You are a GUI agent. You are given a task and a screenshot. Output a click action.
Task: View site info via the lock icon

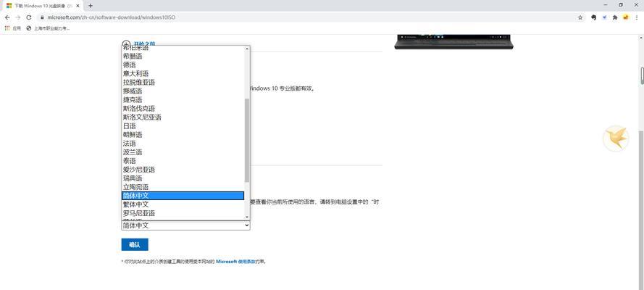[42, 17]
